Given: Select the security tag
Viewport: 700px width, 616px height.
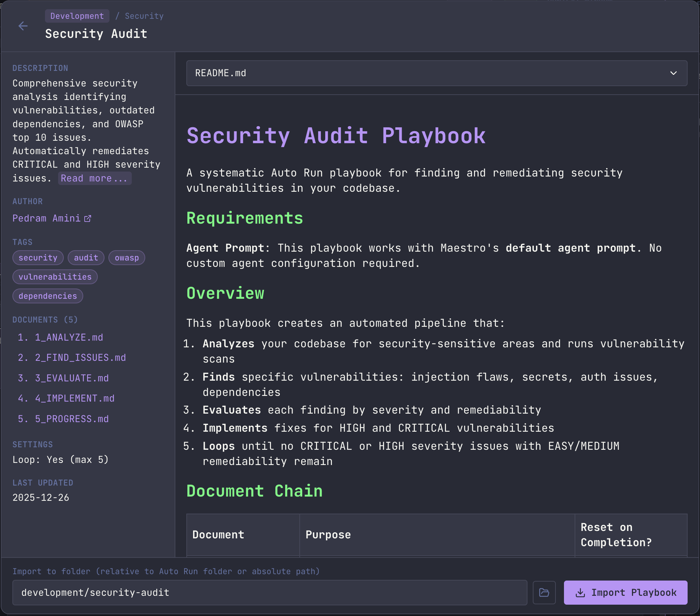Looking at the screenshot, I should pos(38,258).
